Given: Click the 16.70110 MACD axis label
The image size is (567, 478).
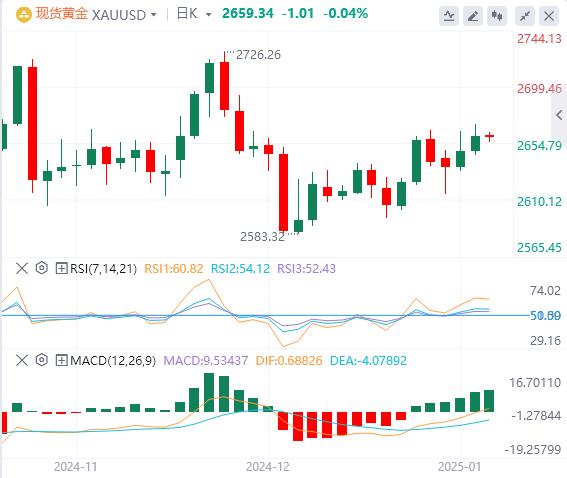Looking at the screenshot, I should click(535, 383).
